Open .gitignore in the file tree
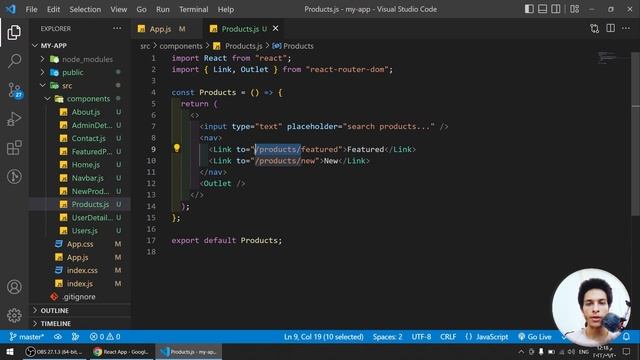 coord(79,297)
